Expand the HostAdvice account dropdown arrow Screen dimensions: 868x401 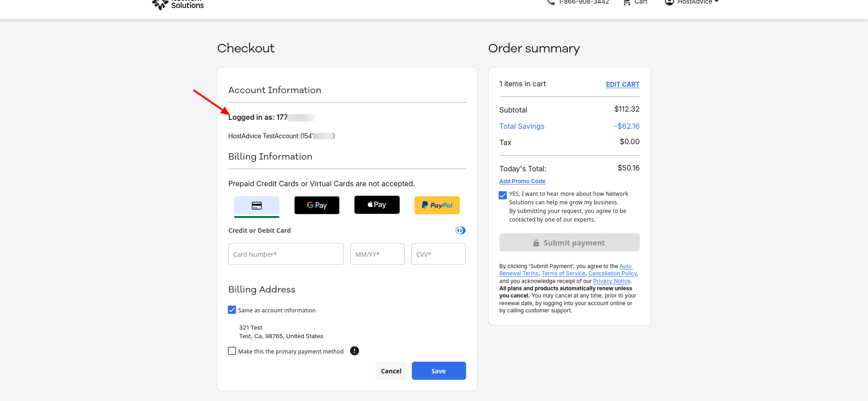point(717,2)
